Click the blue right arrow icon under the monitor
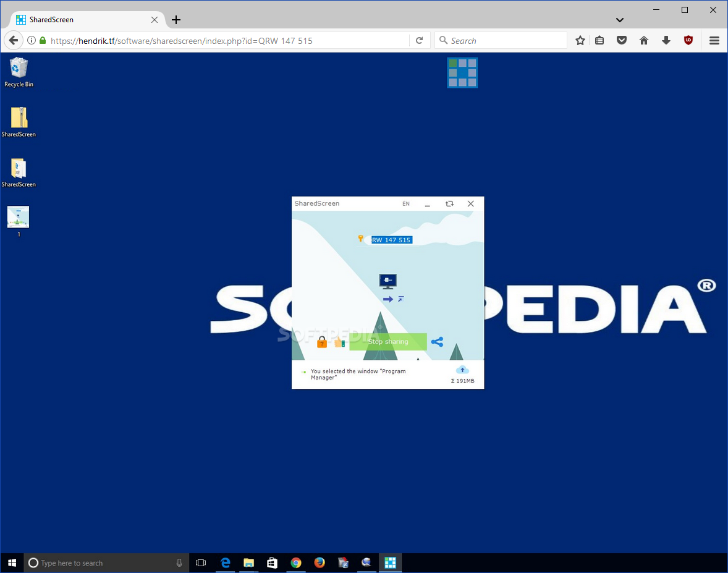Viewport: 728px width, 573px height. 387,299
